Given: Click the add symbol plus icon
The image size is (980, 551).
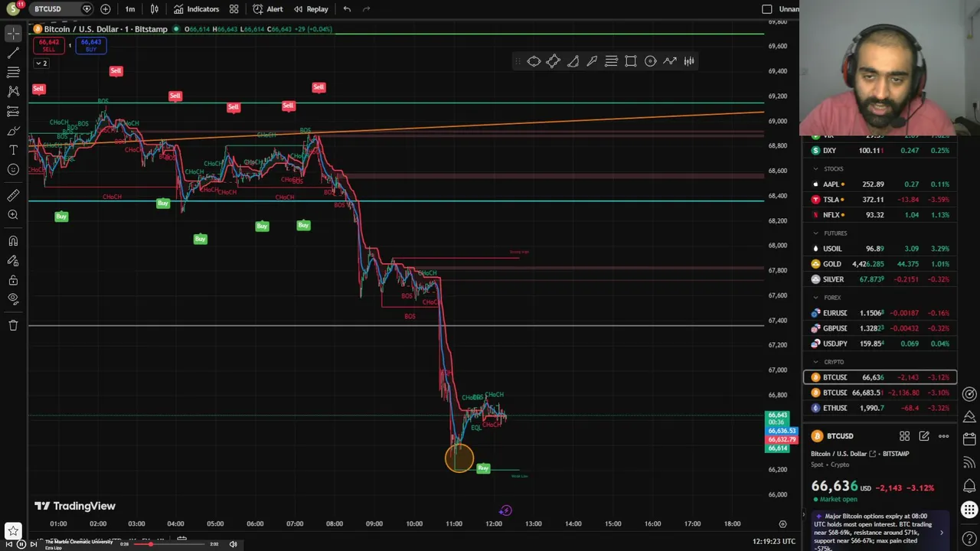Looking at the screenshot, I should tap(105, 9).
